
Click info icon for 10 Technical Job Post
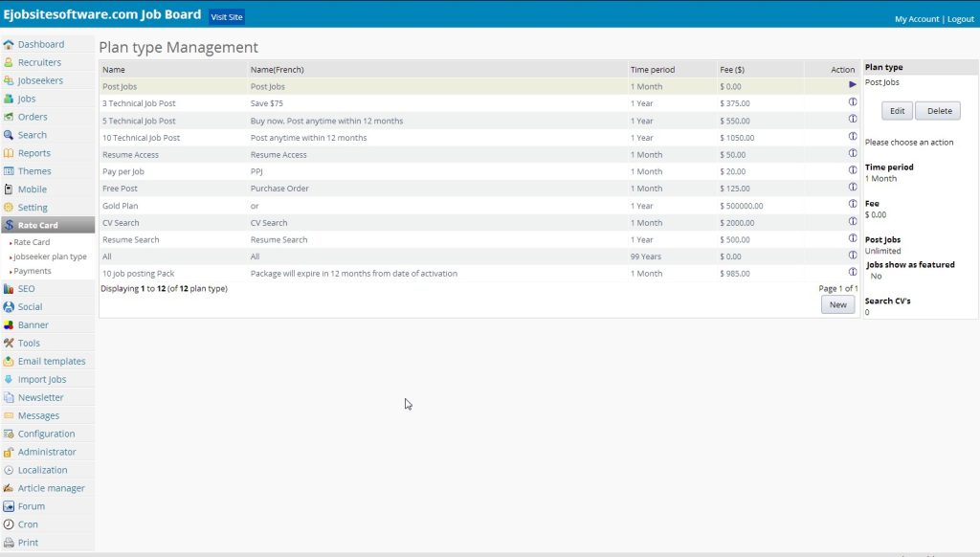pyautogui.click(x=853, y=136)
